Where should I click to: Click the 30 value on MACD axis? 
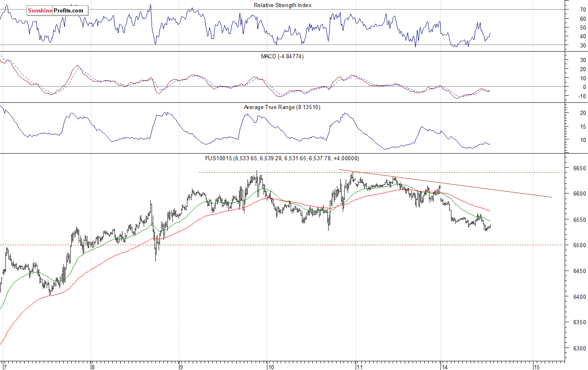583,60
